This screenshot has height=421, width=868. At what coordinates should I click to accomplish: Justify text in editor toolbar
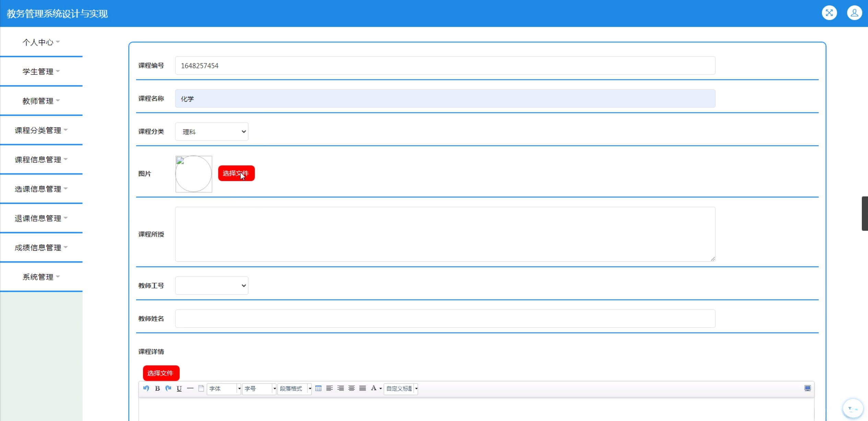(x=362, y=388)
